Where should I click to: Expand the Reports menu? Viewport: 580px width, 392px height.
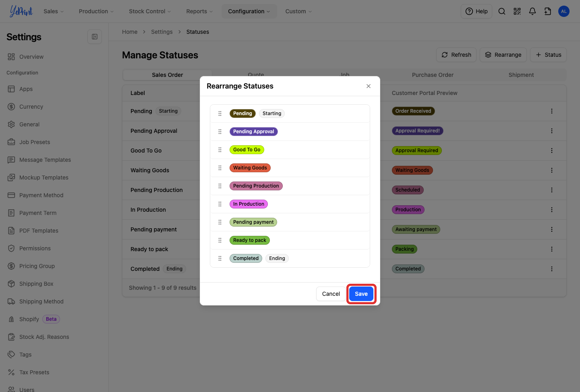pyautogui.click(x=199, y=11)
